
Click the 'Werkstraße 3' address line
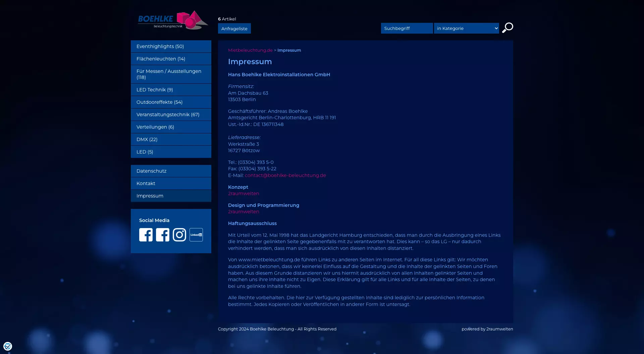coord(244,144)
